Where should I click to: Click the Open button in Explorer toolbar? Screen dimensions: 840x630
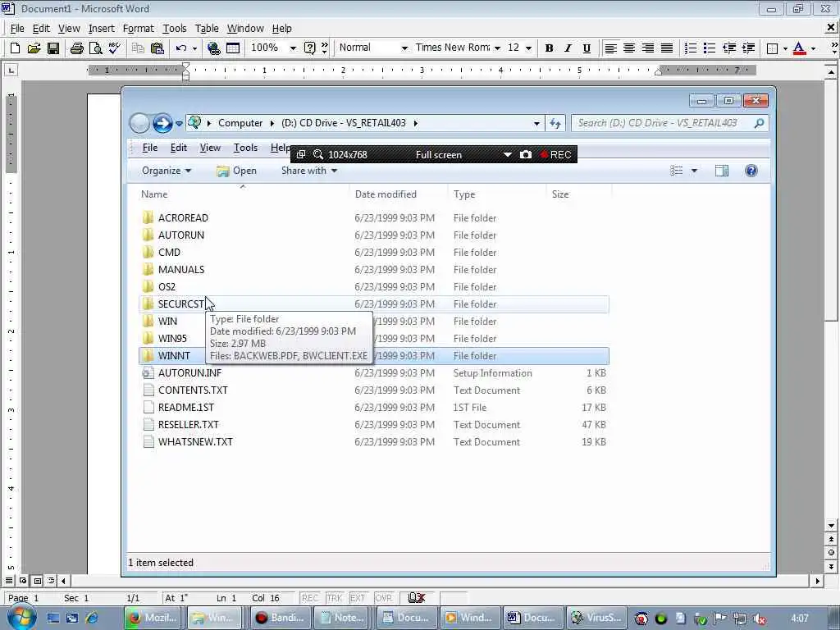click(237, 171)
